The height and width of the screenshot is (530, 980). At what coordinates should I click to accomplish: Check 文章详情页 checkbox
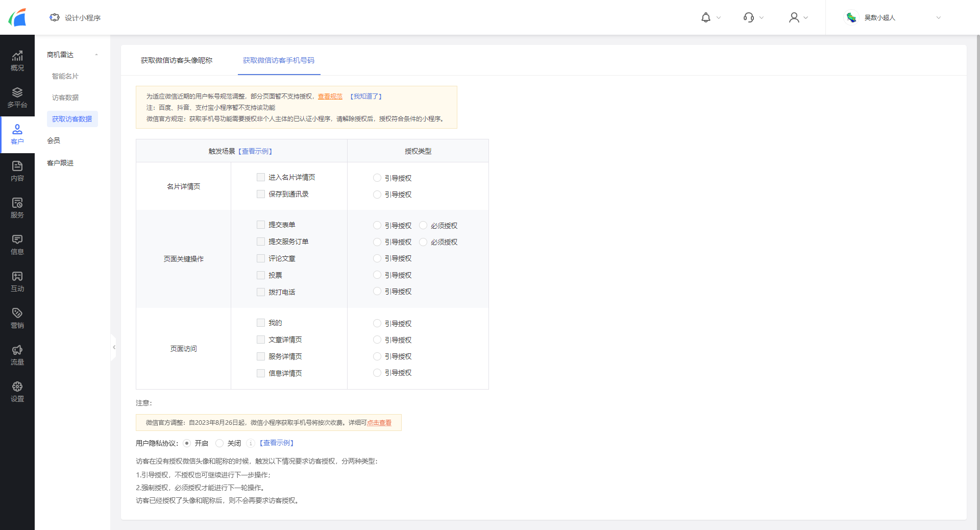point(261,340)
